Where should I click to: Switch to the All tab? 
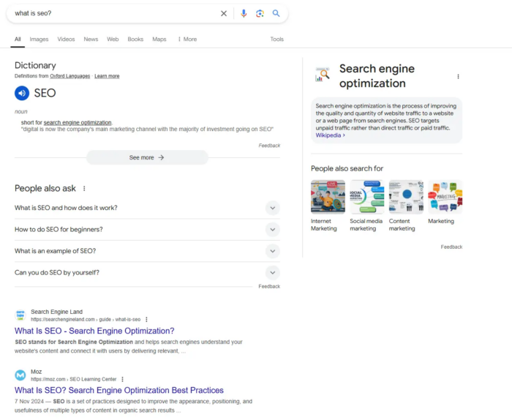click(x=18, y=40)
